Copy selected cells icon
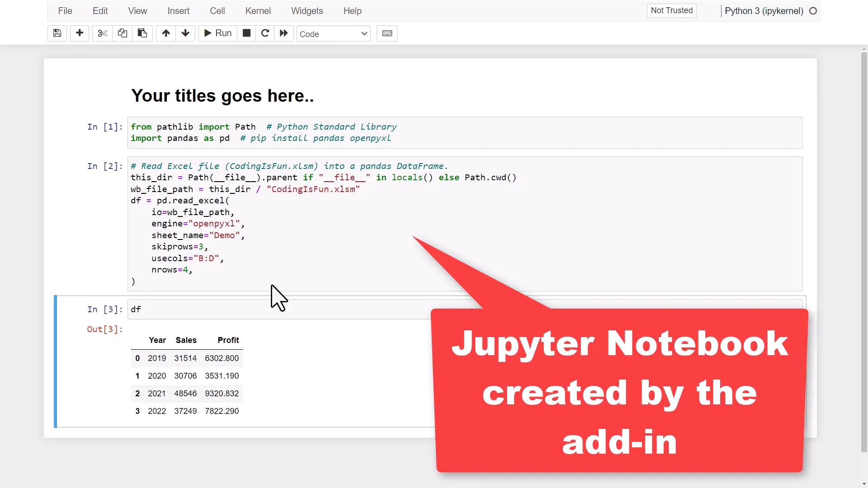Image resolution: width=868 pixels, height=488 pixels. pos(122,33)
